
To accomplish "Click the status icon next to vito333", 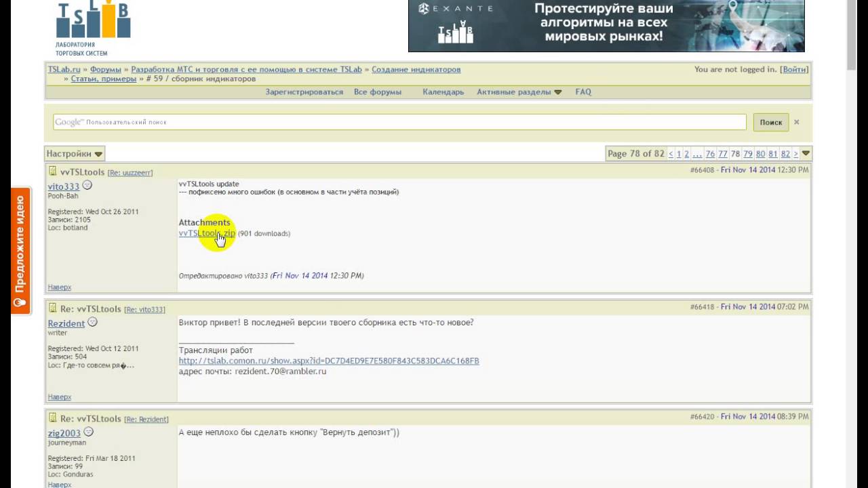I will 87,185.
